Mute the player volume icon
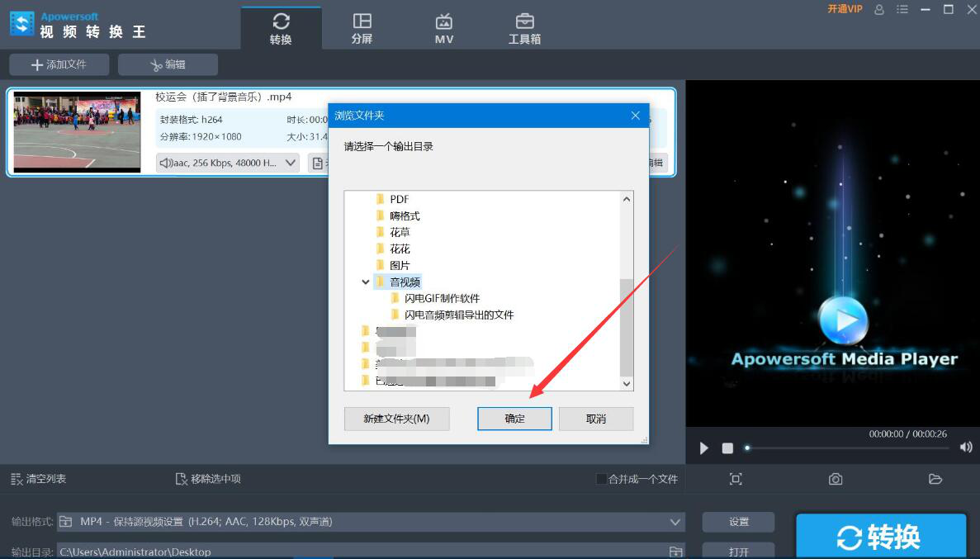The image size is (980, 559). pos(966,447)
